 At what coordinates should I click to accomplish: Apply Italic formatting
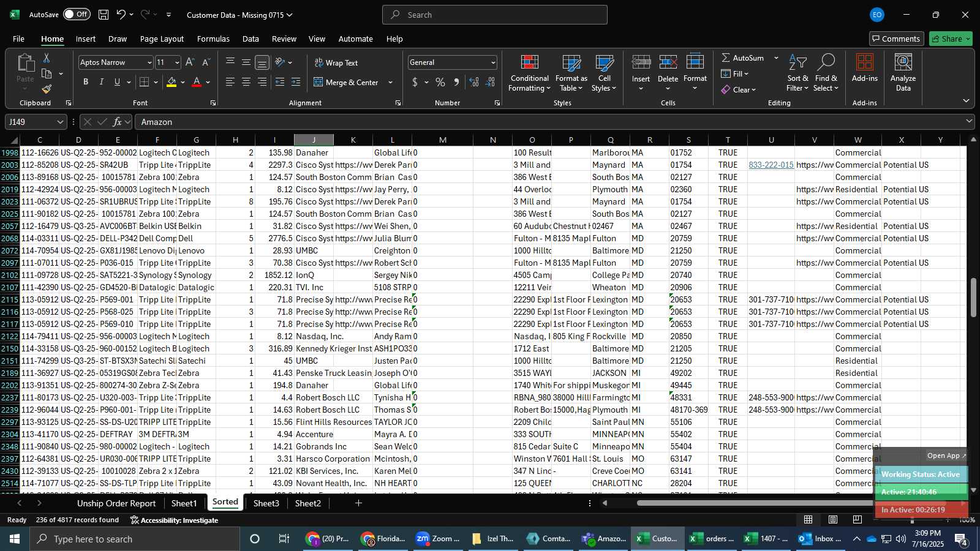pyautogui.click(x=102, y=82)
